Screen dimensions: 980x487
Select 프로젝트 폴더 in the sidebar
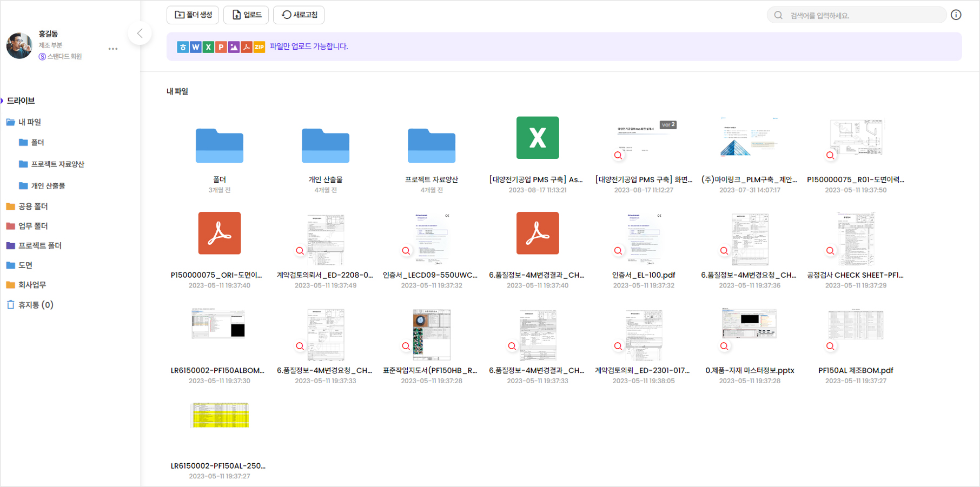point(39,245)
